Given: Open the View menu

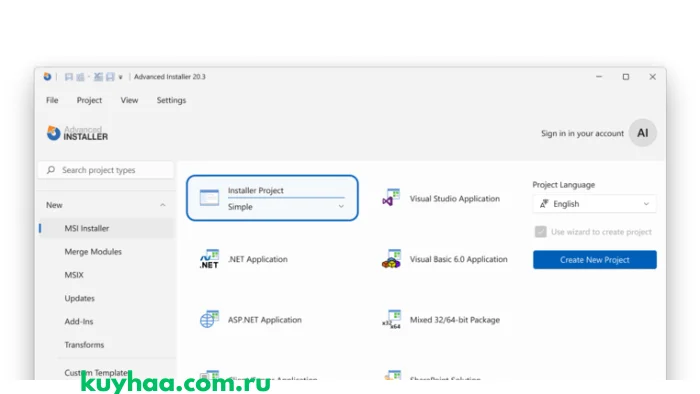Looking at the screenshot, I should (129, 100).
